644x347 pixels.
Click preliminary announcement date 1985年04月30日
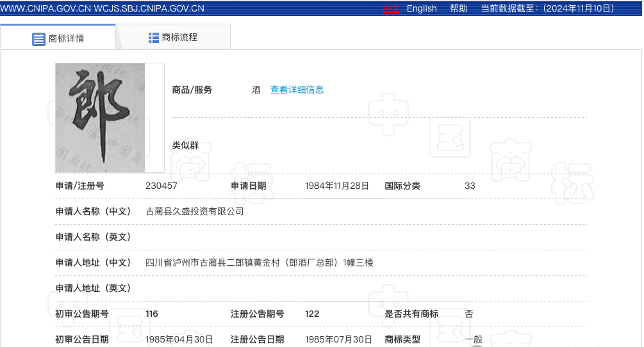click(179, 339)
